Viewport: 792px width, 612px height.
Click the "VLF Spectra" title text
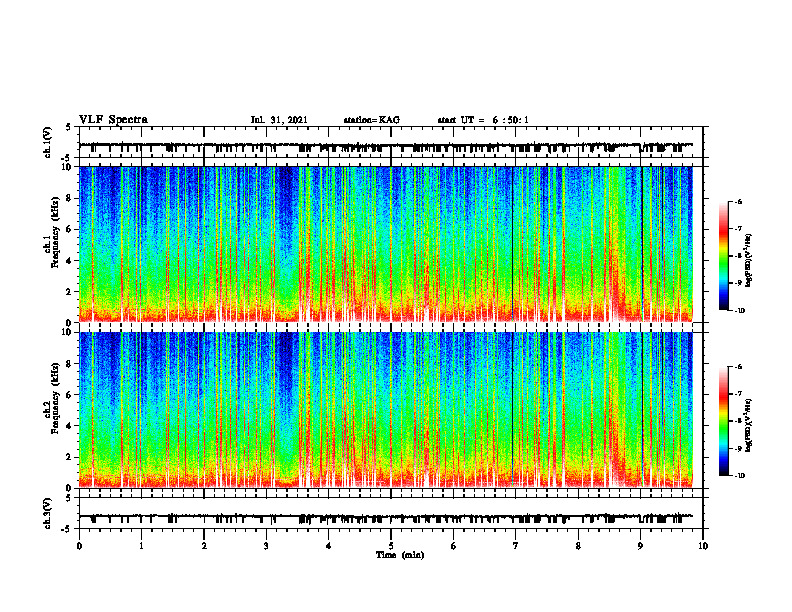[113, 120]
